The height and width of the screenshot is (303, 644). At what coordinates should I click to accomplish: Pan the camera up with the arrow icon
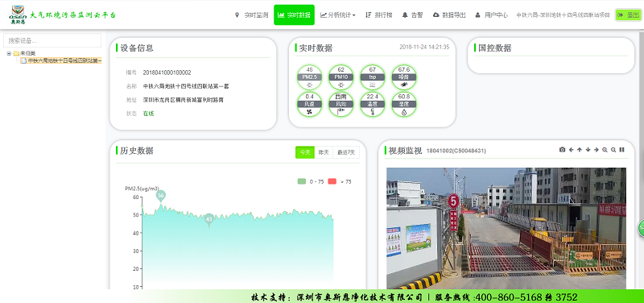pos(580,150)
